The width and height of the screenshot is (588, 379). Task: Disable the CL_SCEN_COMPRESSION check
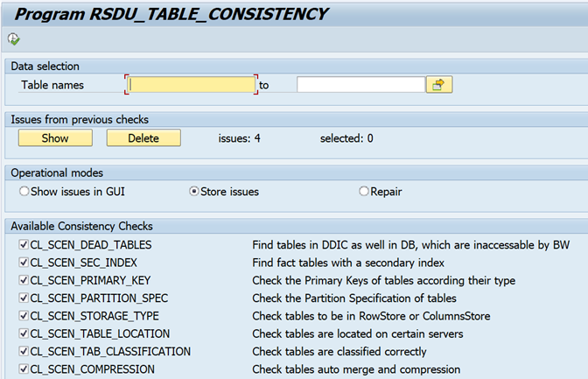[x=24, y=369]
